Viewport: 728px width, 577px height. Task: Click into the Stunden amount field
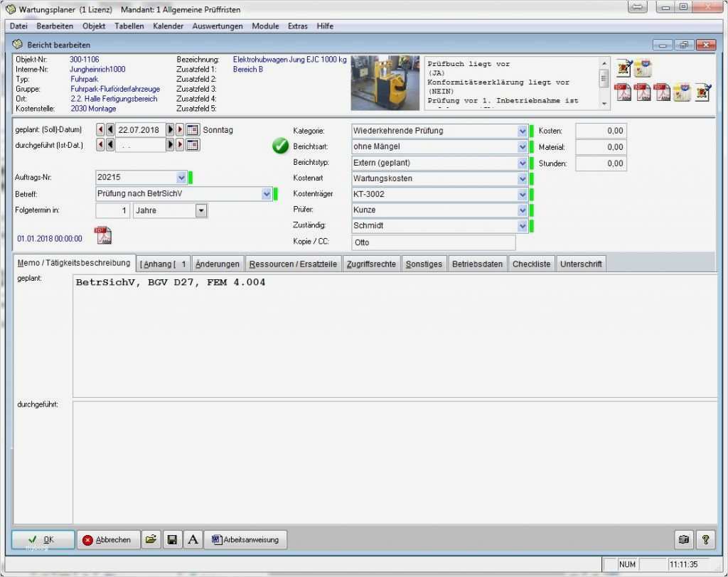click(601, 163)
